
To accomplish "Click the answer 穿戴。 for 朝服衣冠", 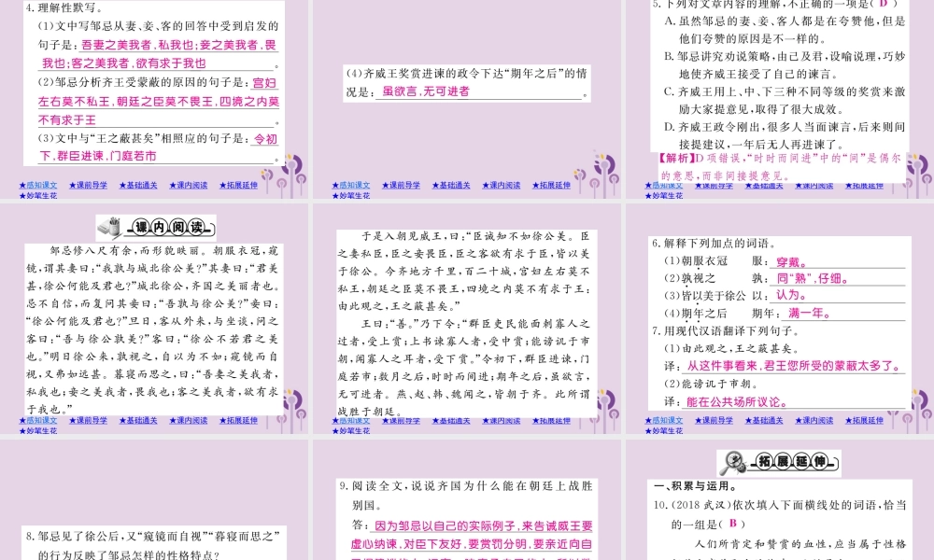I will pyautogui.click(x=792, y=262).
